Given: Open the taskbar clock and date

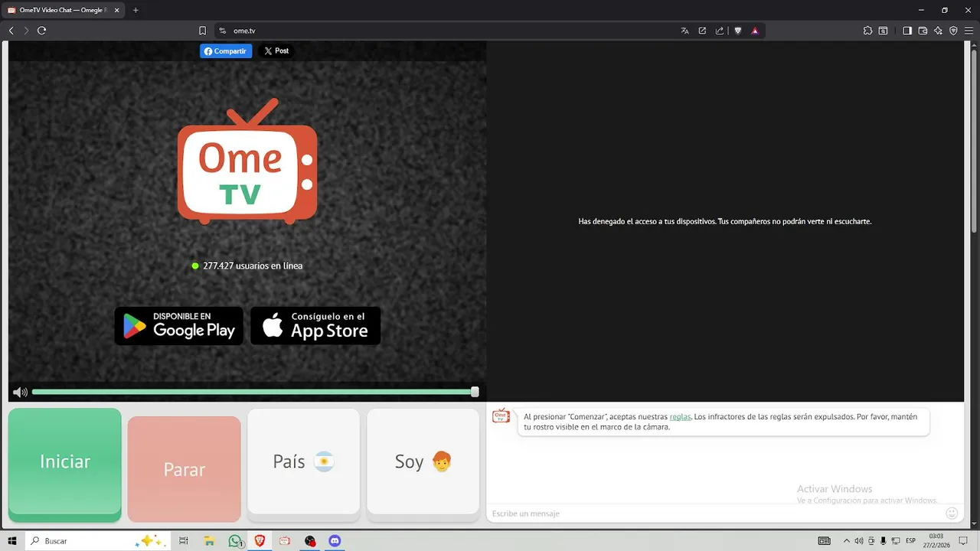Looking at the screenshot, I should (936, 540).
